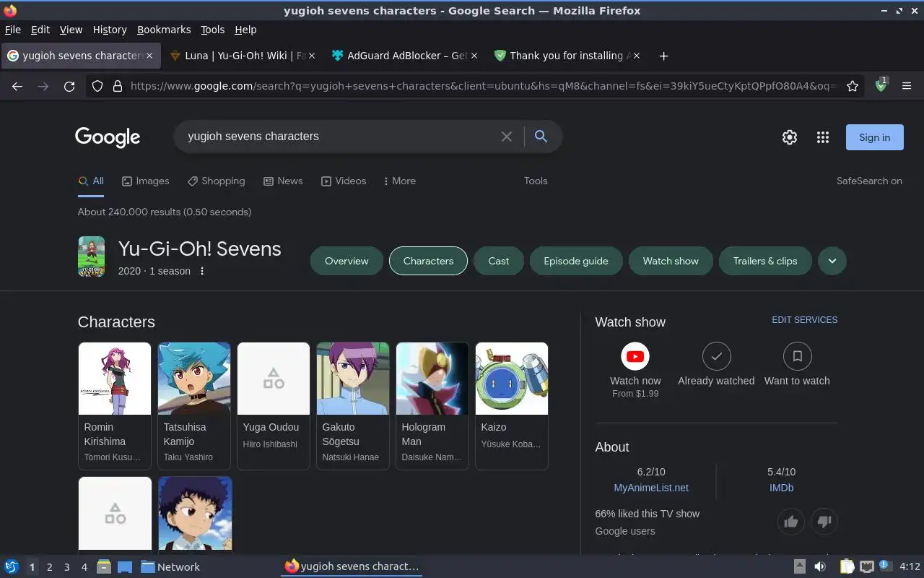The height and width of the screenshot is (578, 924).
Task: Close the AdGuard AdBlocker tab
Action: pyautogui.click(x=474, y=56)
